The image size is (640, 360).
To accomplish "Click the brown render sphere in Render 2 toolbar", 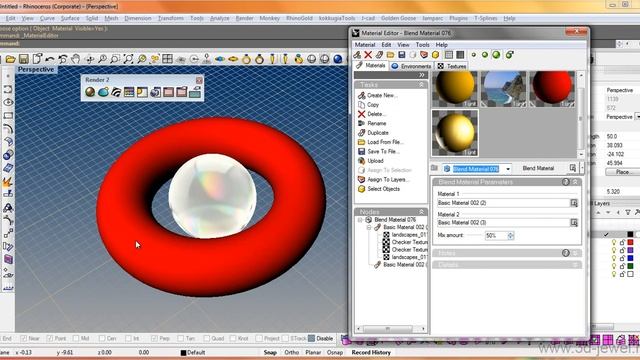I will click(x=90, y=92).
